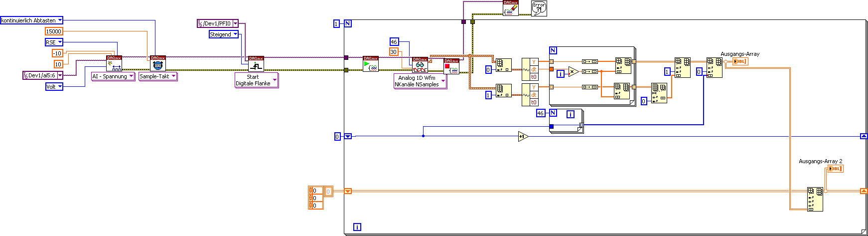The height and width of the screenshot is (236, 868).
Task: Click the 10 maximum value constant
Action: (x=58, y=64)
